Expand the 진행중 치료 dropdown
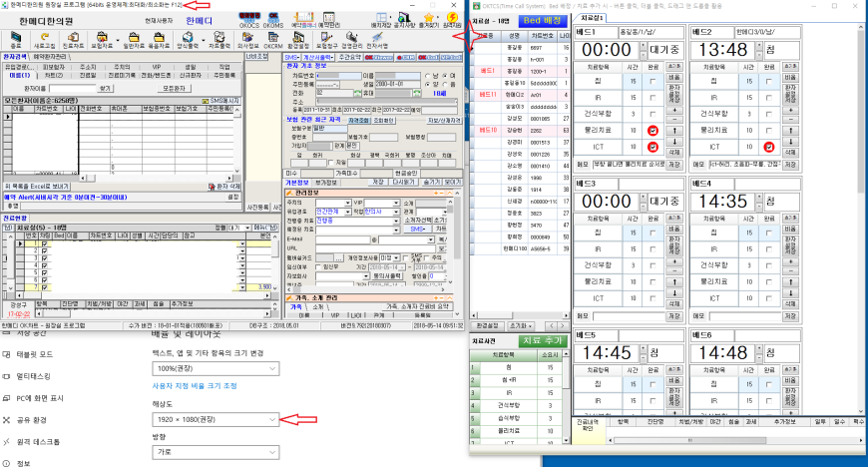 point(396,221)
